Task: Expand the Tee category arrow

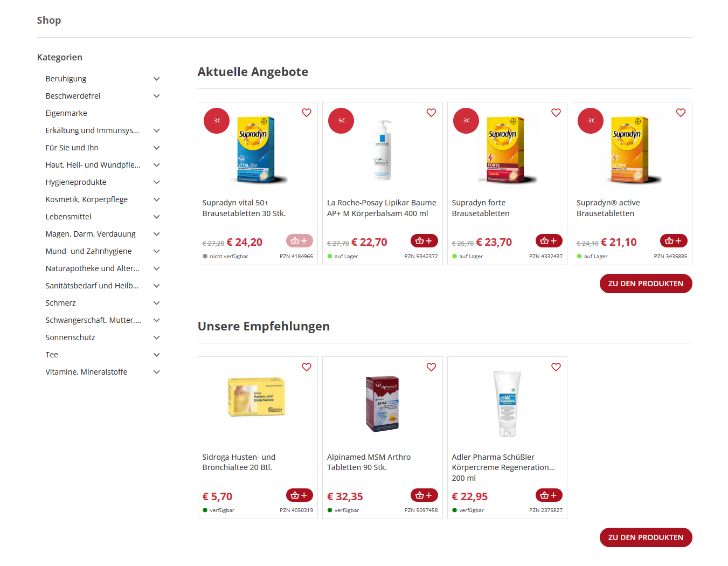Action: tap(157, 355)
